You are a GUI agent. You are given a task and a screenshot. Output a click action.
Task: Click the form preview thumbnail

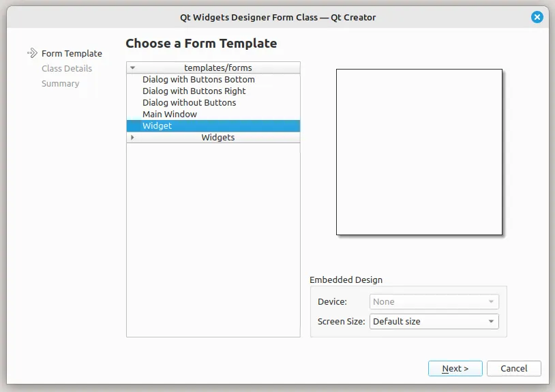point(419,152)
